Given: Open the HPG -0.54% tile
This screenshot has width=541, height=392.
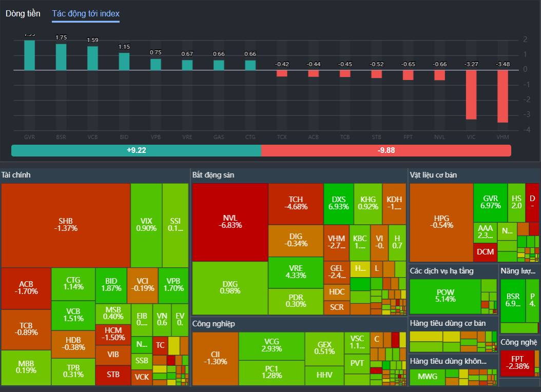Looking at the screenshot, I should [x=441, y=222].
